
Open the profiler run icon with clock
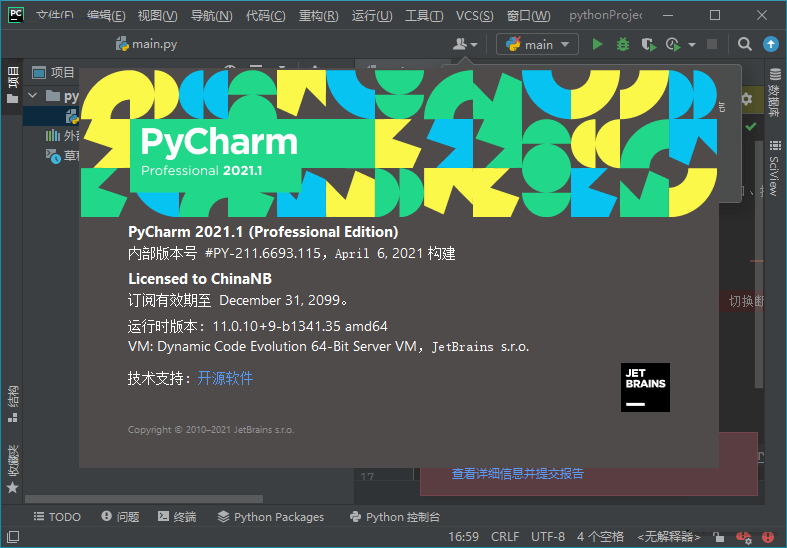click(x=673, y=45)
